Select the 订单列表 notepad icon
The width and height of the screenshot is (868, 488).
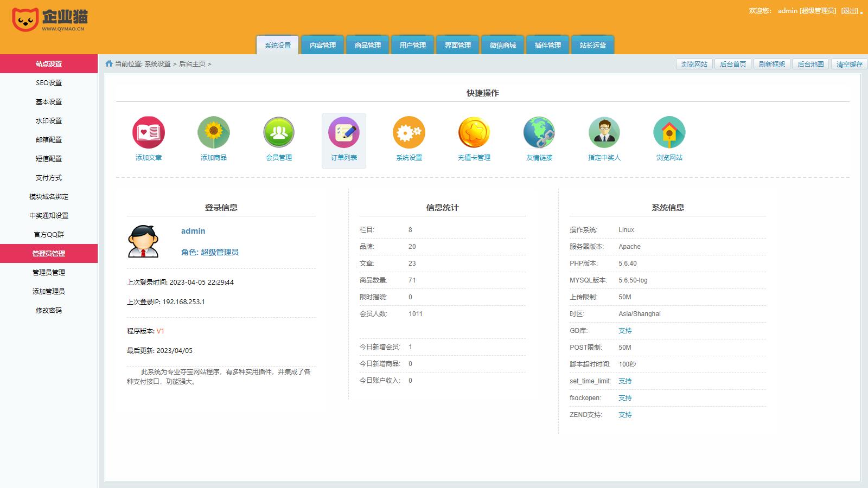(x=343, y=132)
